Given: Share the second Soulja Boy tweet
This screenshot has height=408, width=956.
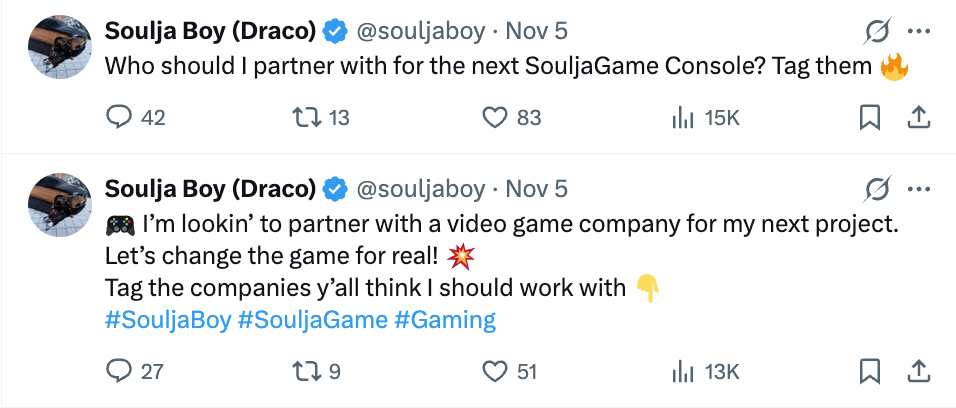Looking at the screenshot, I should 917,372.
